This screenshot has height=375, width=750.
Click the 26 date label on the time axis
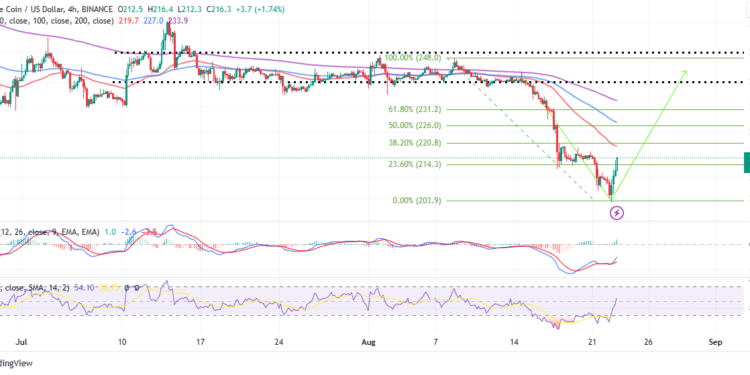[x=649, y=342]
